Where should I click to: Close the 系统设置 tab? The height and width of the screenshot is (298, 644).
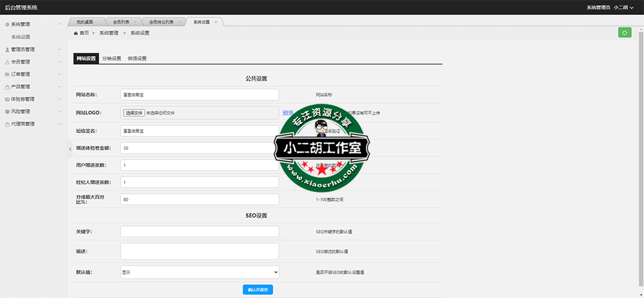[216, 22]
